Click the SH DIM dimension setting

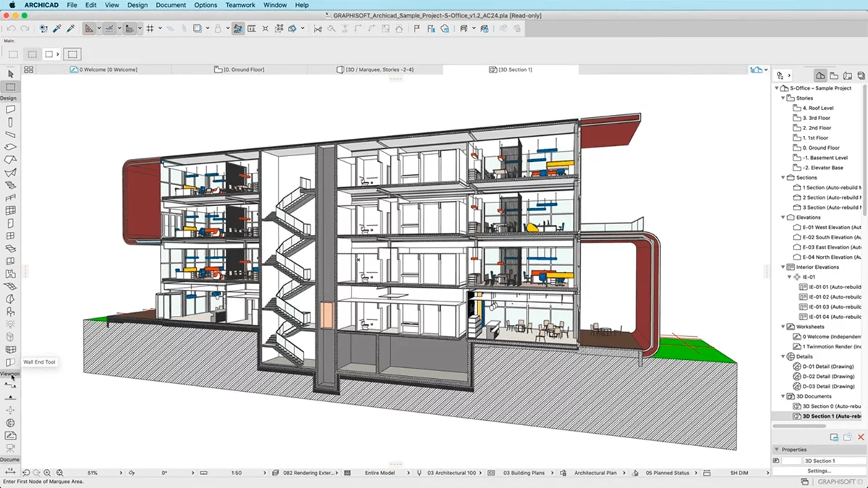(x=740, y=473)
